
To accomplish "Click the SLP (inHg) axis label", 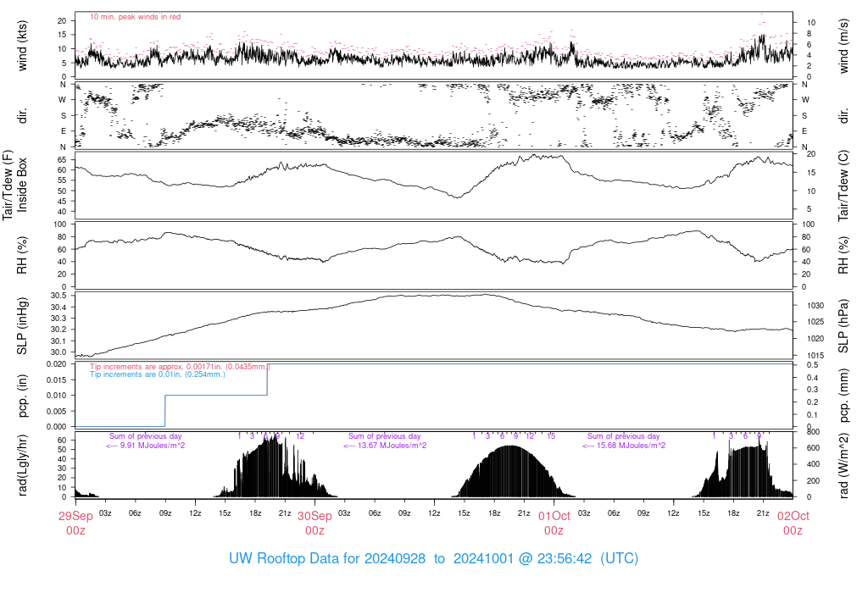I will tap(22, 326).
